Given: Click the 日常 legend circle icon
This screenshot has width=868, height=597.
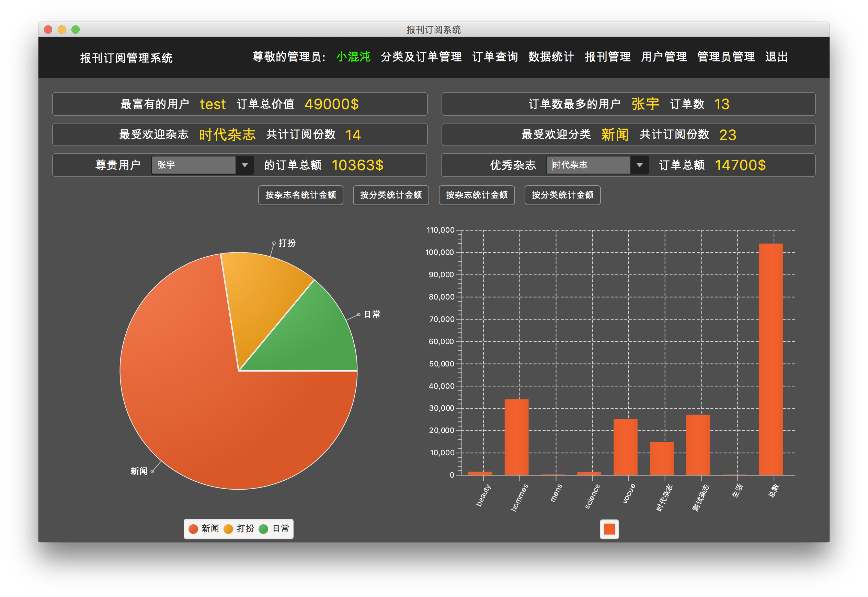Looking at the screenshot, I should coord(263,529).
